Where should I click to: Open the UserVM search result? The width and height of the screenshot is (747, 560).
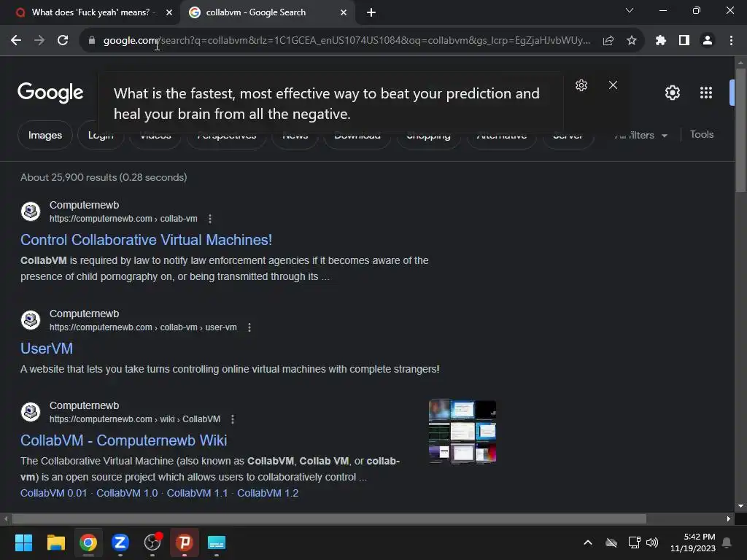[47, 349]
